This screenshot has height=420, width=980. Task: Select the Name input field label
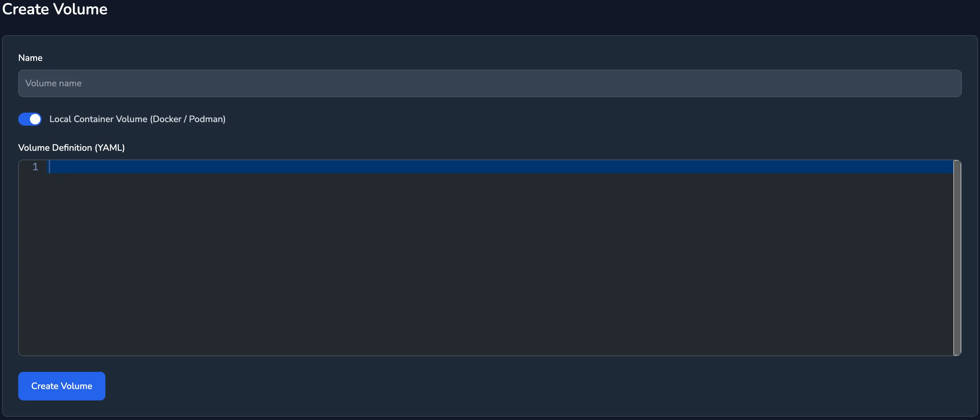pos(30,57)
